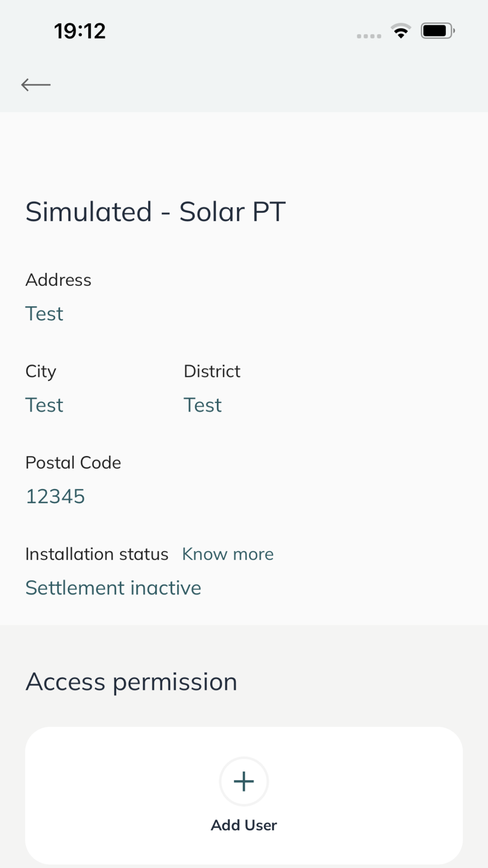
Task: Tap the Postal Code label
Action: click(73, 462)
